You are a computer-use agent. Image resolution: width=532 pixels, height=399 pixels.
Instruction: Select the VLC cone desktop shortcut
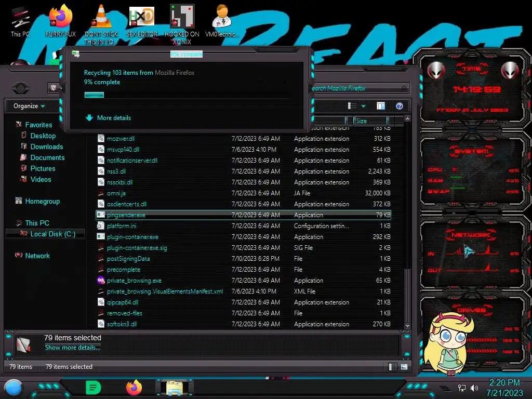click(x=101, y=24)
